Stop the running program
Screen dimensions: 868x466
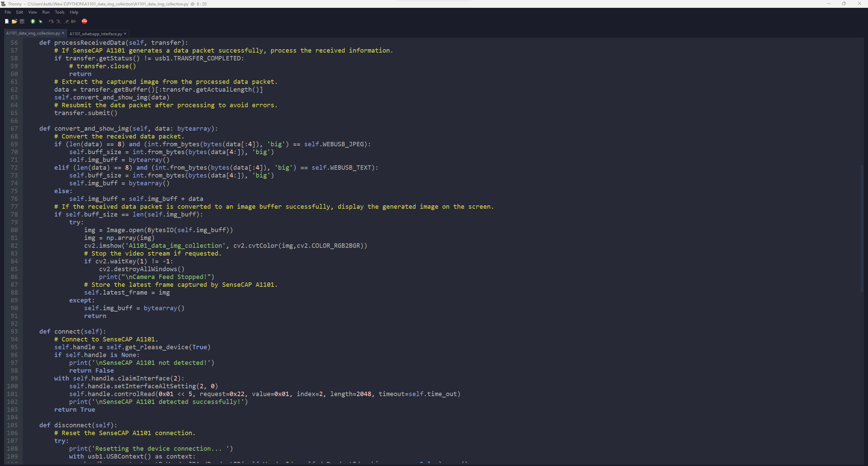pos(85,21)
